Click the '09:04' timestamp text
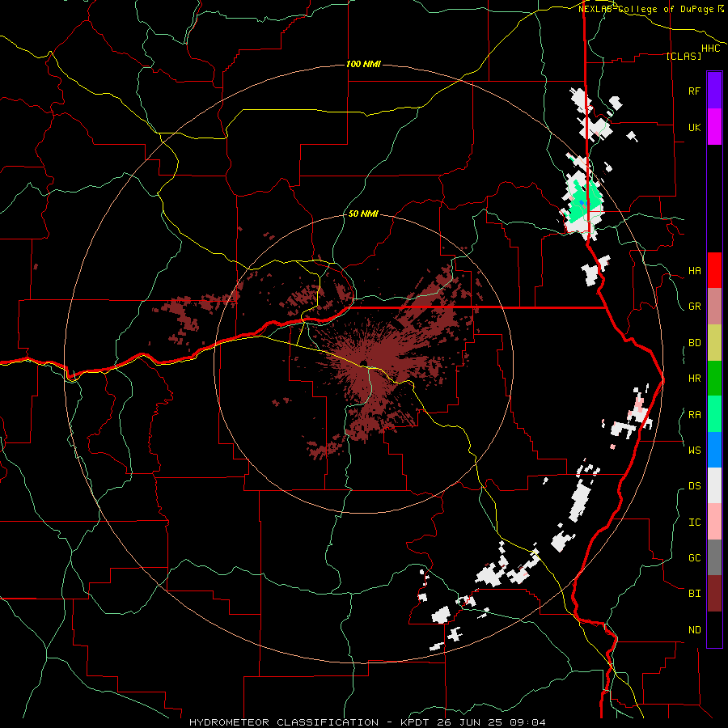Image resolution: width=728 pixels, height=728 pixels. pos(527,722)
